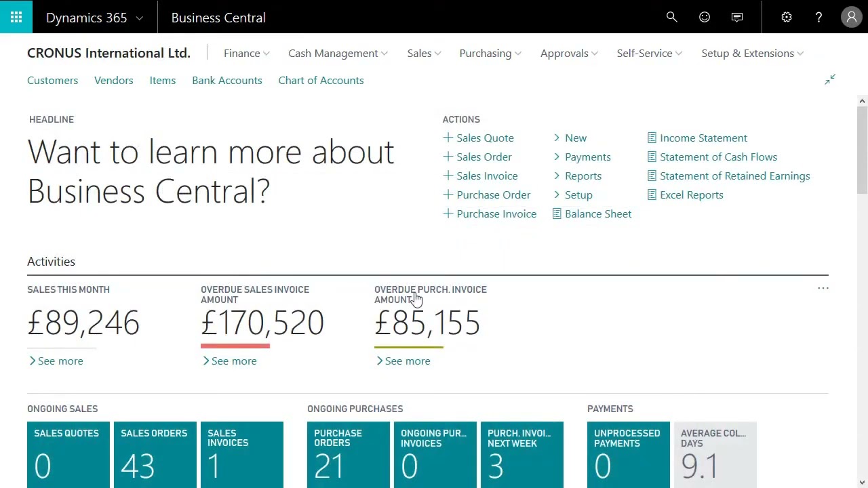Expand the Setup actions group
This screenshot has width=868, height=488.
(x=572, y=195)
